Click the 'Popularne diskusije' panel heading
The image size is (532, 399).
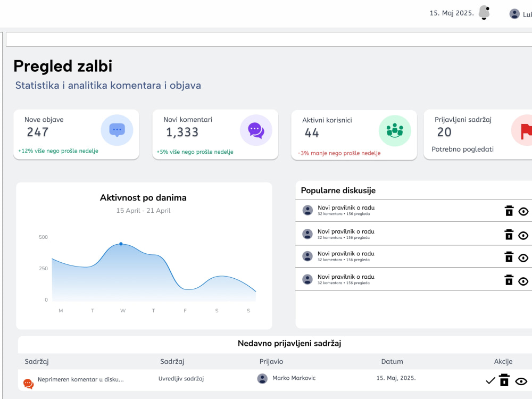338,190
